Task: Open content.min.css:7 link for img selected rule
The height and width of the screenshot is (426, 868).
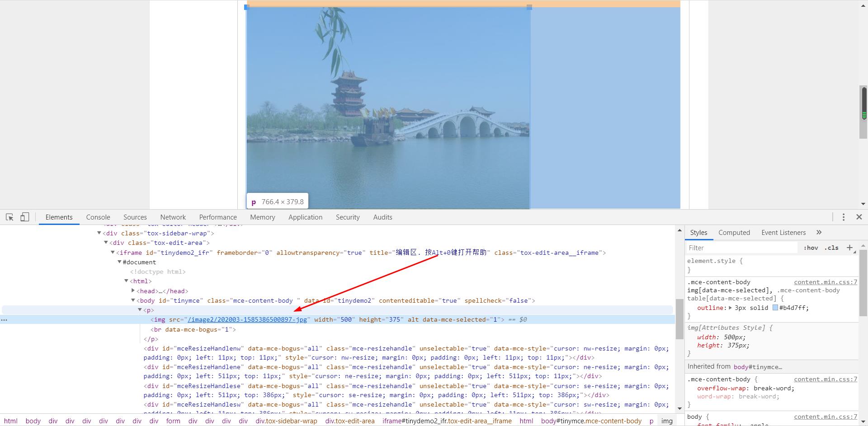Action: coord(826,282)
